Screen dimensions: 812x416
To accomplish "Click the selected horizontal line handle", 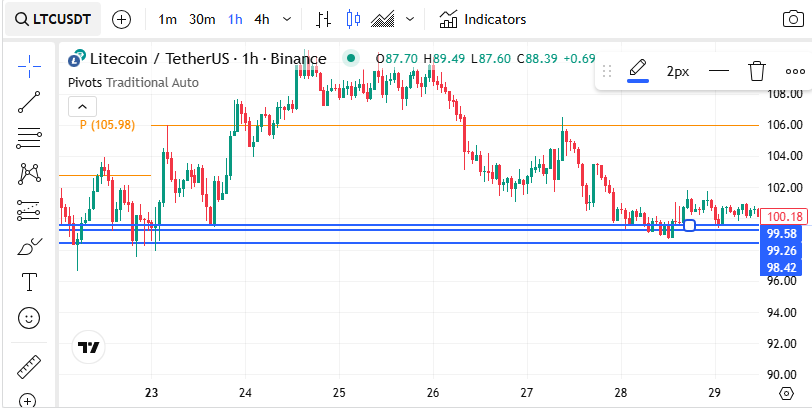I will tap(689, 225).
